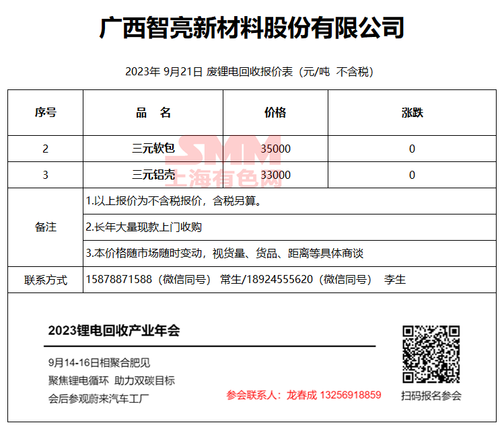Select the price value 35000

(x=275, y=149)
